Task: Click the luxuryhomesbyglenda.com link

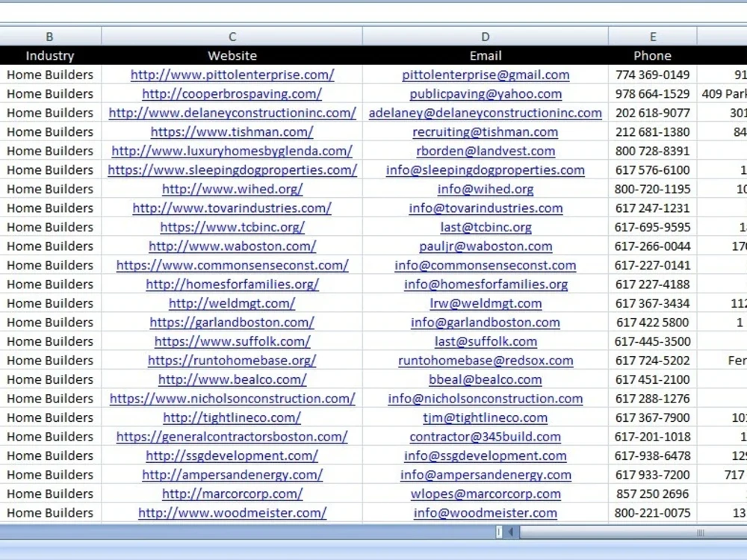Action: [232, 151]
